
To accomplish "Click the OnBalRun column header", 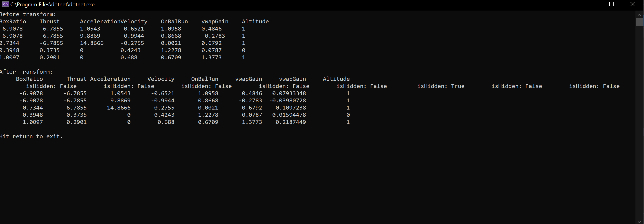I will [204, 79].
